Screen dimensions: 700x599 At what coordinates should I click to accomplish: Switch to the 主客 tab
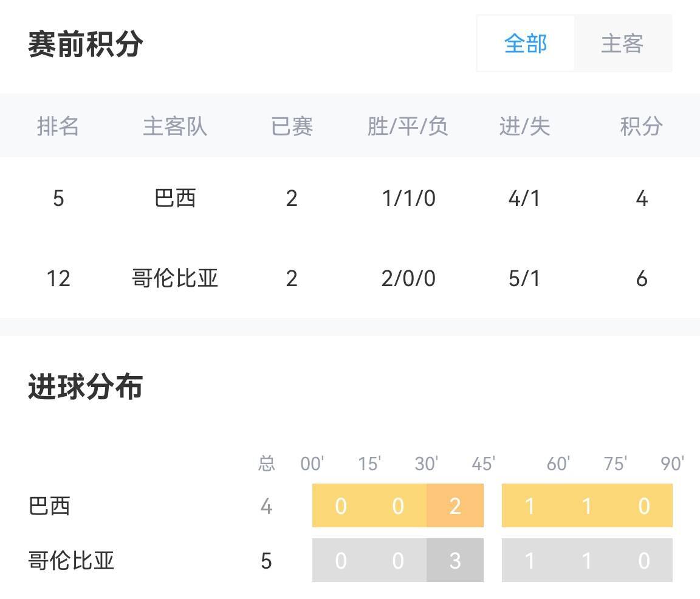[622, 44]
